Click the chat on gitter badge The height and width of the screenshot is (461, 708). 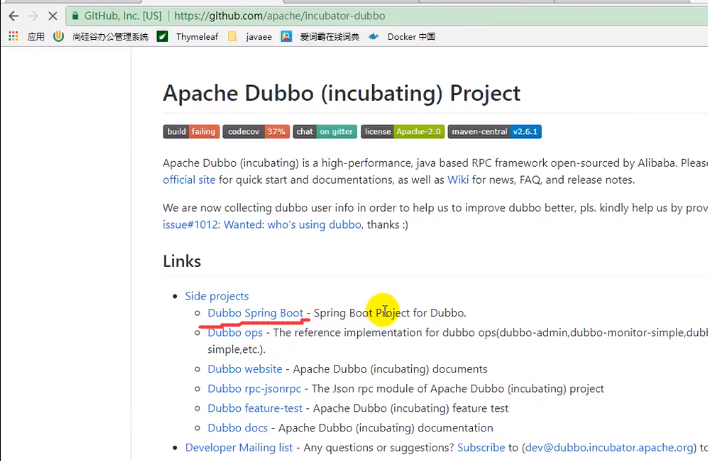[x=325, y=131]
